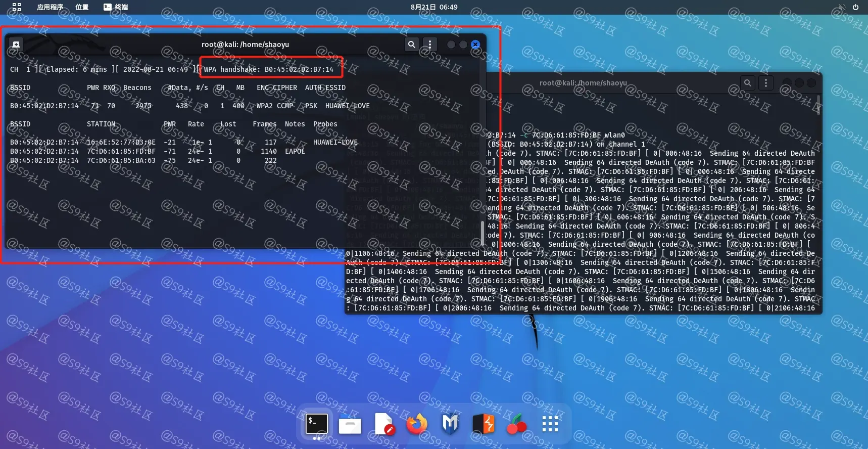Open the clock showing 8月21日 06:49
Image resolution: width=868 pixels, height=449 pixels.
click(x=434, y=7)
